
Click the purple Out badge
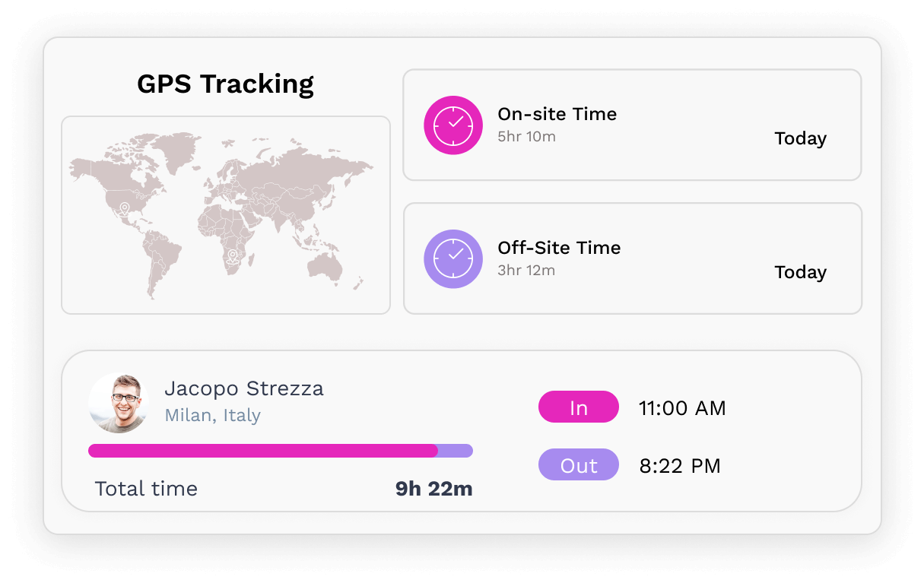coord(579,465)
